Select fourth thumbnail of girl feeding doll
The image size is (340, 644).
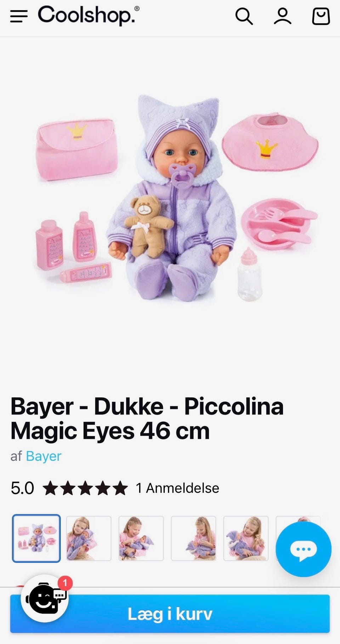[193, 538]
